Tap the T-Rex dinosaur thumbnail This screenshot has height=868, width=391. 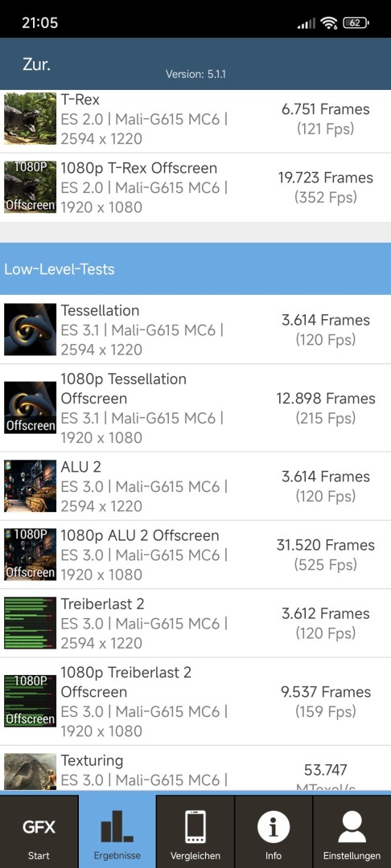click(x=30, y=118)
